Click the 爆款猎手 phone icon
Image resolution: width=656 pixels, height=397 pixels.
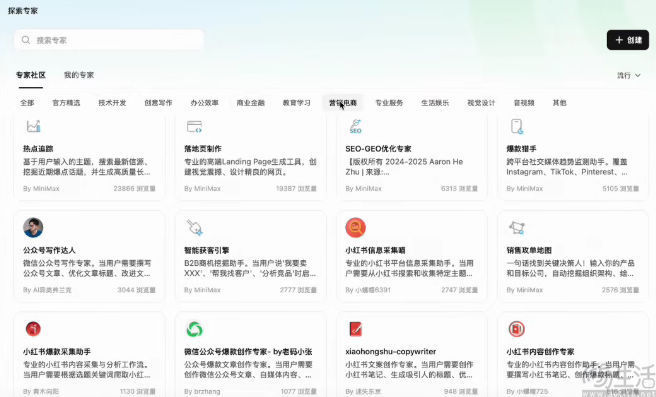(517, 126)
